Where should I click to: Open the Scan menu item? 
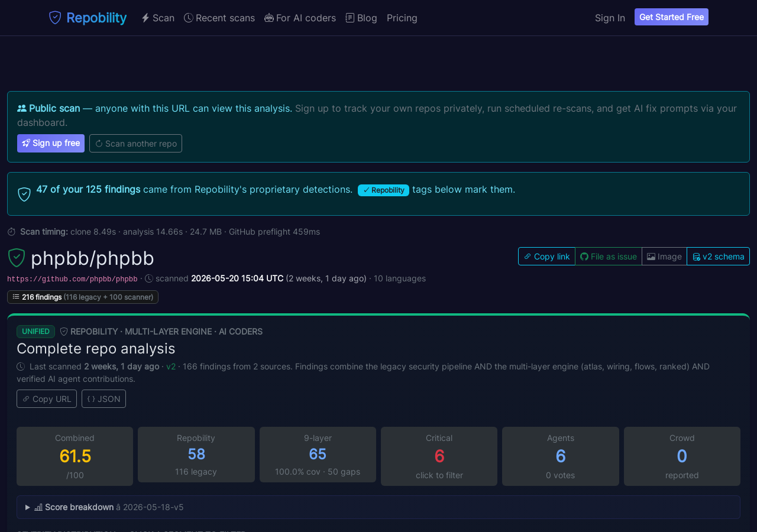click(x=158, y=18)
